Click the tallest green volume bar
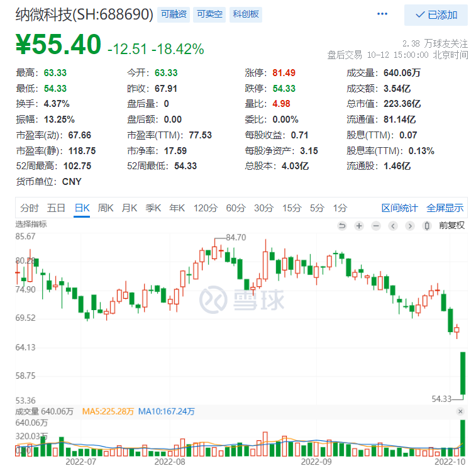 (463, 438)
